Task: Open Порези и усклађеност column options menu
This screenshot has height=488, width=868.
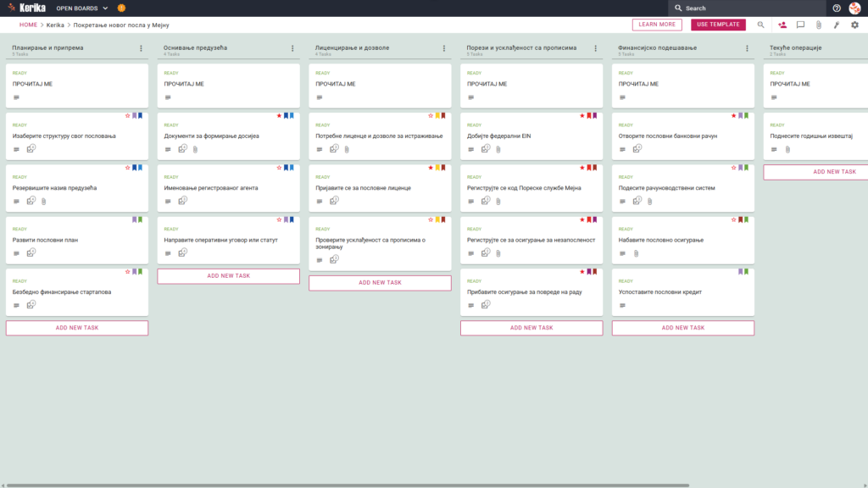Action: click(596, 48)
